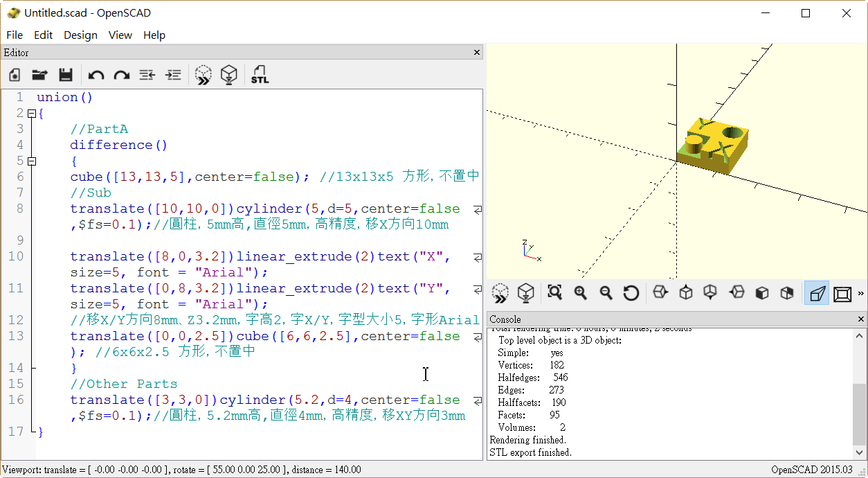The height and width of the screenshot is (478, 868).
Task: Click the //Other Parts comment line
Action: click(x=124, y=384)
